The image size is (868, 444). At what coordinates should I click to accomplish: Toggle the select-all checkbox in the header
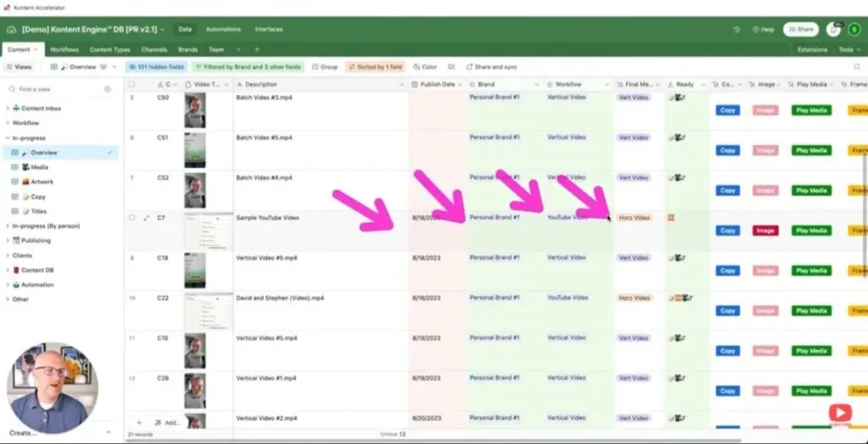[x=131, y=85]
